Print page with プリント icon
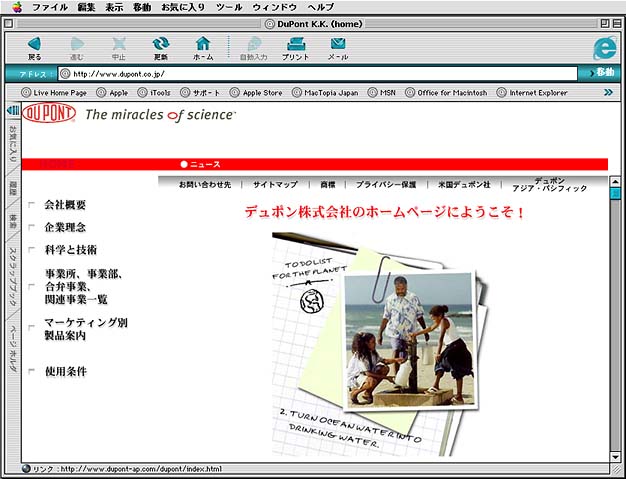The height and width of the screenshot is (479, 626). (296, 44)
